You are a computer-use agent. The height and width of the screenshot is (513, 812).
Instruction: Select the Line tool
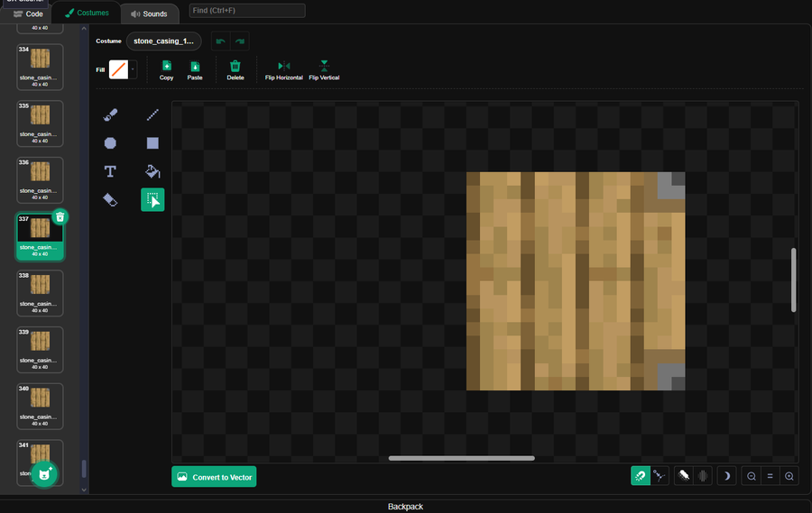(152, 115)
